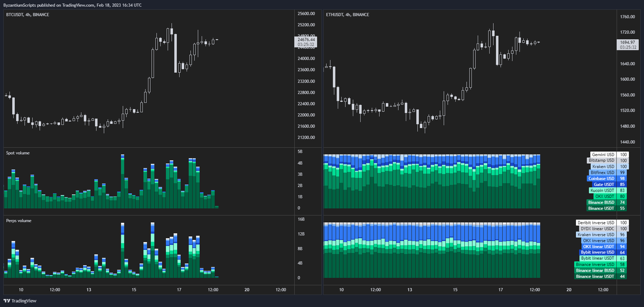The height and width of the screenshot is (307, 644).
Task: Click the TradingView logo in the footer
Action: (x=20, y=301)
